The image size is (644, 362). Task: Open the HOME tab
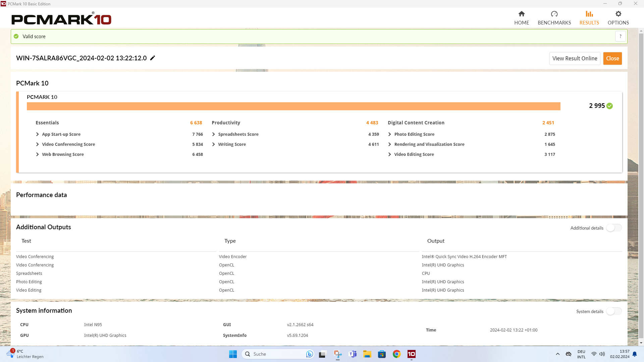point(522,18)
